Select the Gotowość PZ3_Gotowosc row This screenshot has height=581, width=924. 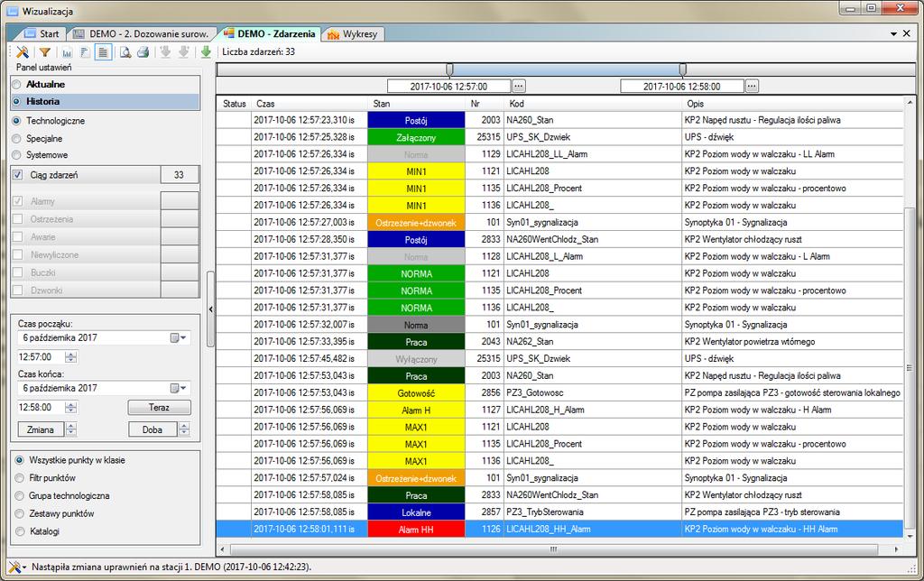point(559,393)
